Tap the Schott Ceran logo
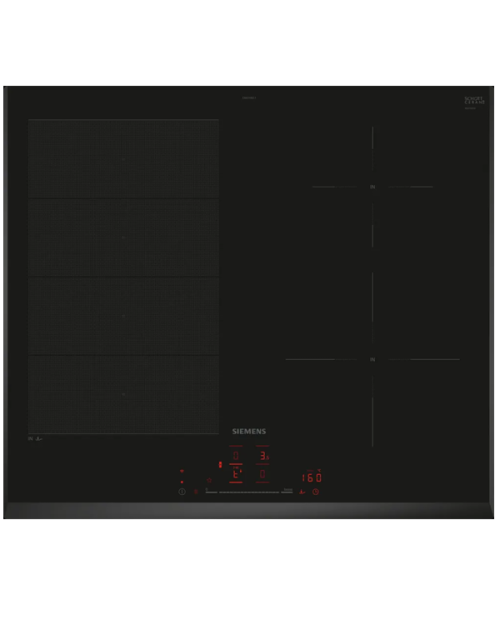The width and height of the screenshot is (500, 620). tap(474, 101)
